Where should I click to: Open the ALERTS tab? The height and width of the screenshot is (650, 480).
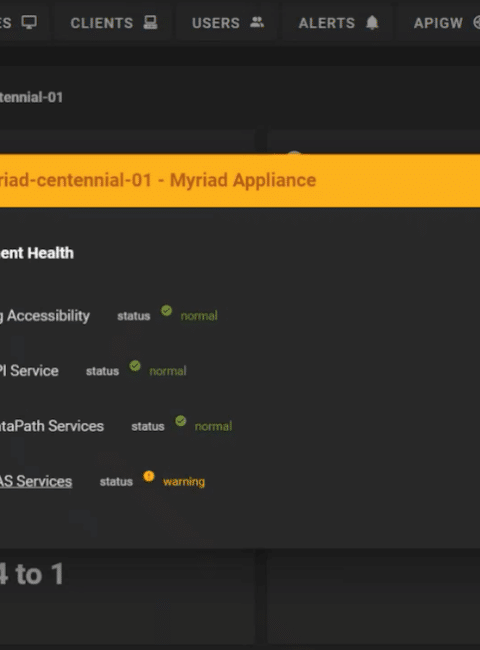point(338,23)
